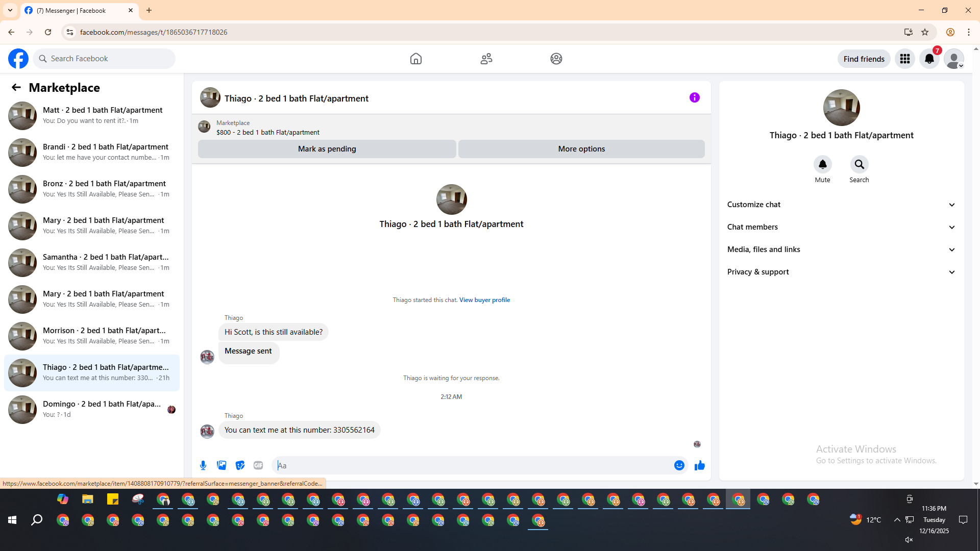Open Windows notification center
Screen dimensions: 980x551
[963, 520]
